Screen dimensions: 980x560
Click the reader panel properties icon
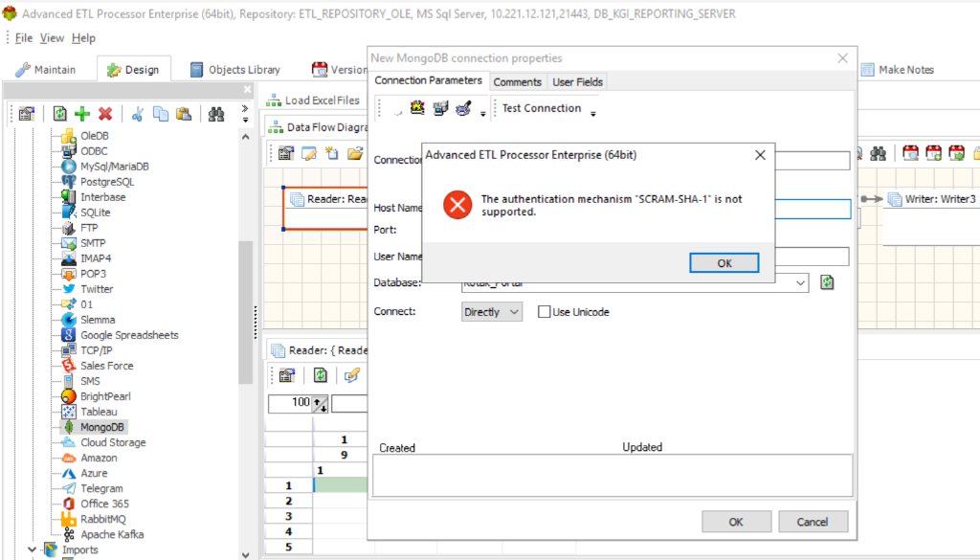click(286, 374)
